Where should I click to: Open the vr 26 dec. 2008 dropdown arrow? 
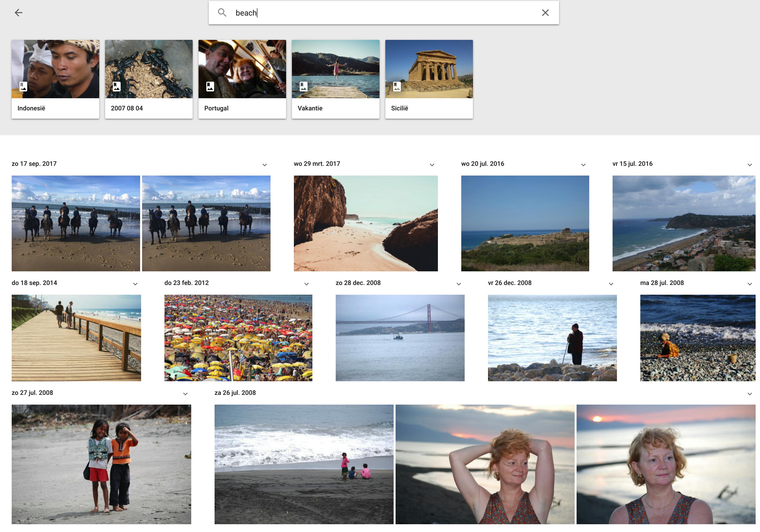(x=611, y=284)
